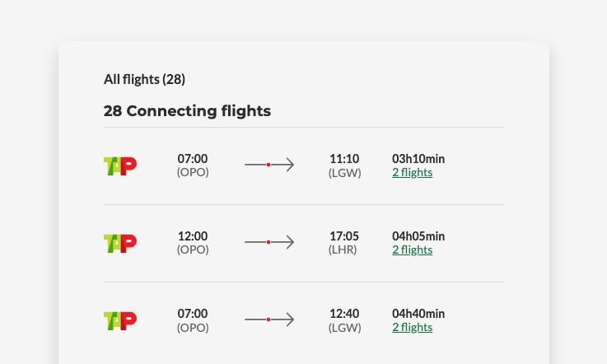This screenshot has height=364, width=607.
Task: Open '2 flights' link under 03h10min
Action: (x=412, y=173)
